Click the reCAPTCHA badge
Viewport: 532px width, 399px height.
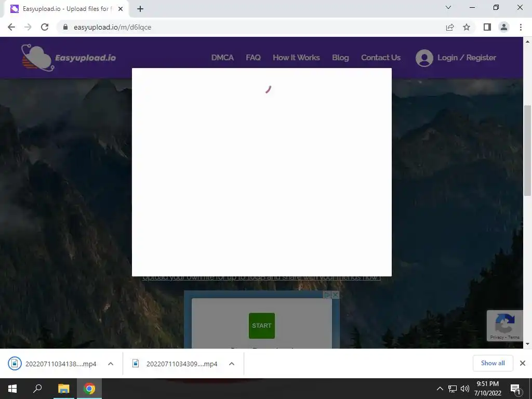pos(505,326)
